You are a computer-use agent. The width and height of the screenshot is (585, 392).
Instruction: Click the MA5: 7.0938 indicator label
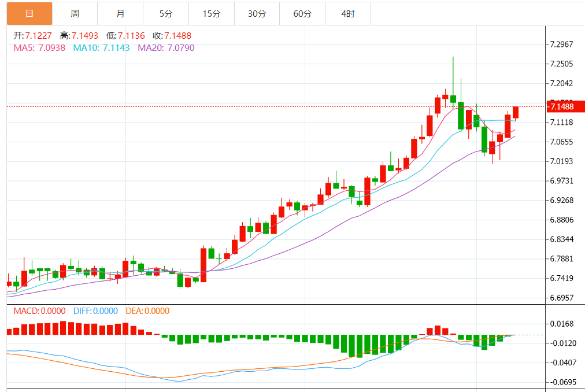(39, 48)
